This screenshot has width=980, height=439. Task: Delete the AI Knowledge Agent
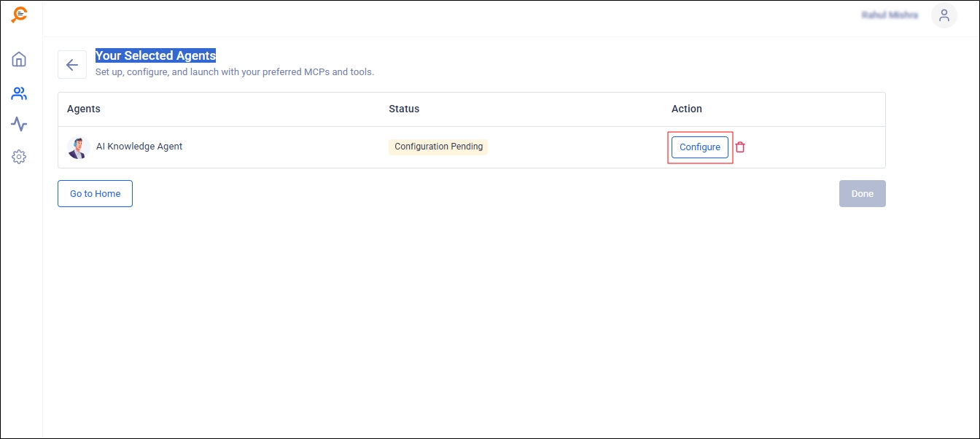click(740, 147)
